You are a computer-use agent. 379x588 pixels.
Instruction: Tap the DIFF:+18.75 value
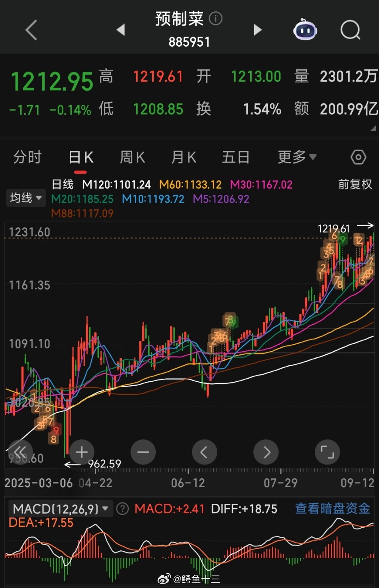pos(244,509)
